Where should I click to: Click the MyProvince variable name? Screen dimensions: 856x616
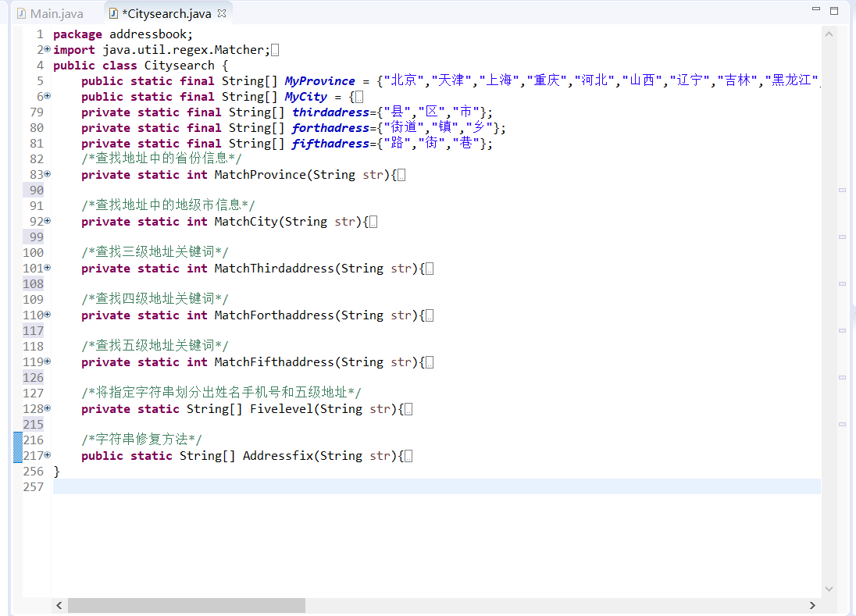[x=320, y=80]
